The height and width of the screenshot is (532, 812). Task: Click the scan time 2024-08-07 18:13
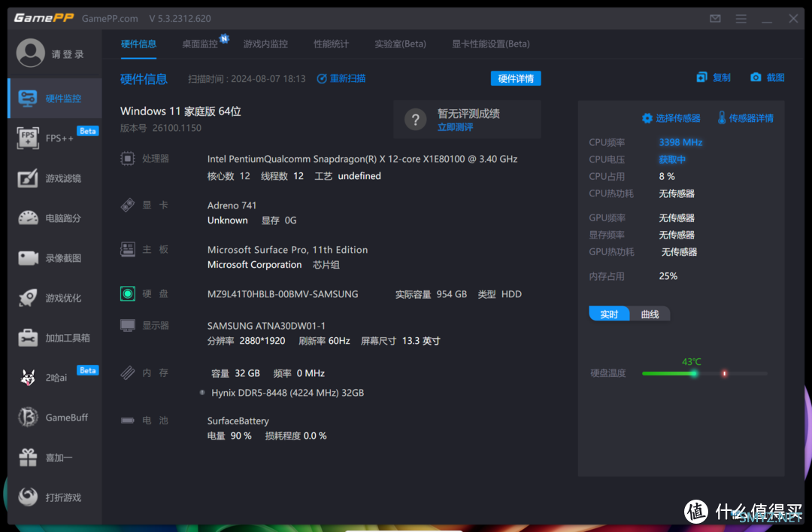tap(268, 79)
